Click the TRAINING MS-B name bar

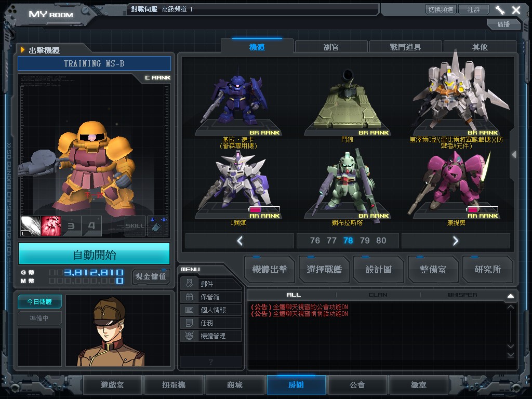point(95,63)
